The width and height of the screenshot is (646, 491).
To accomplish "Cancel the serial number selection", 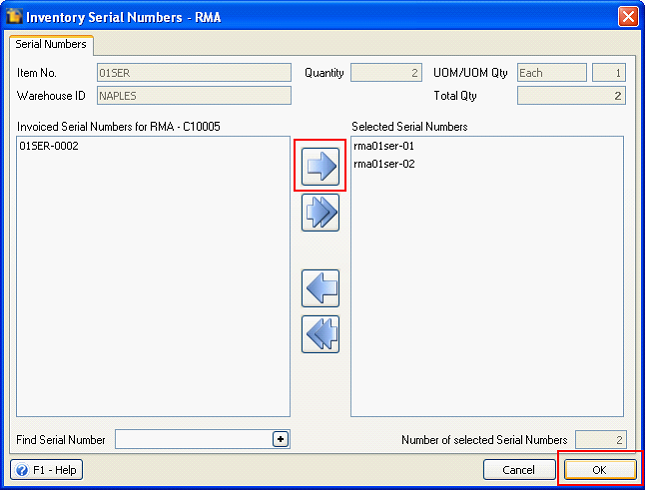I will click(519, 470).
